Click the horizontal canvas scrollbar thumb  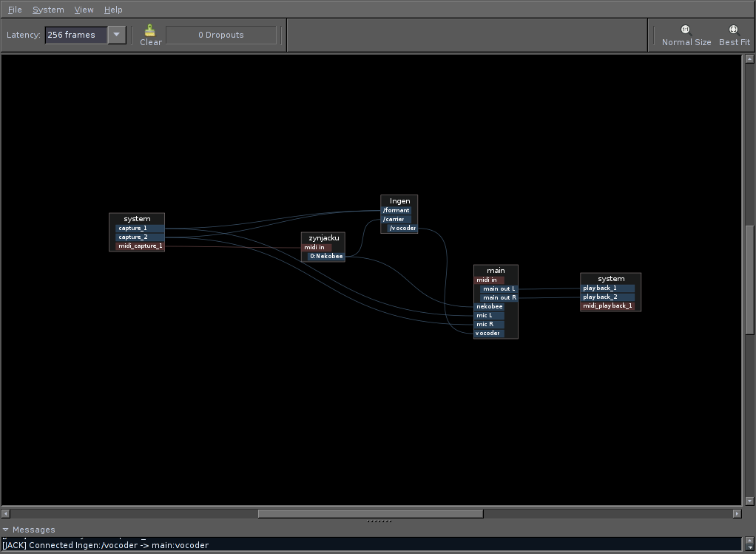point(370,513)
